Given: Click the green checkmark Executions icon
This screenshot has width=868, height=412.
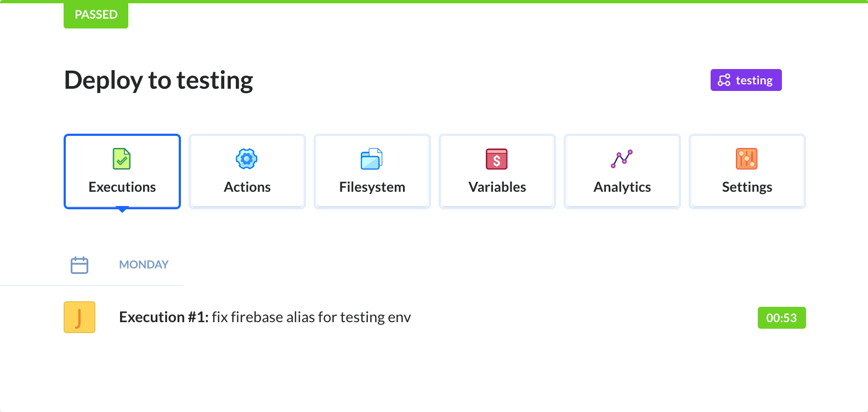Looking at the screenshot, I should coord(122,159).
